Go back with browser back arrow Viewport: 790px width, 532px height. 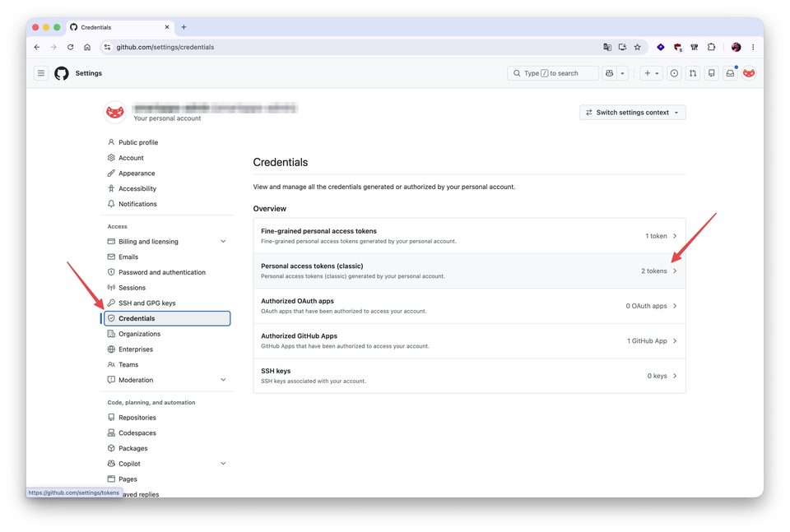click(37, 47)
